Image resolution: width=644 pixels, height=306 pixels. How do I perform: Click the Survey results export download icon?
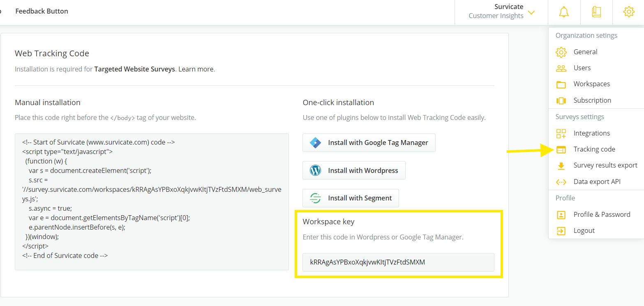point(561,166)
